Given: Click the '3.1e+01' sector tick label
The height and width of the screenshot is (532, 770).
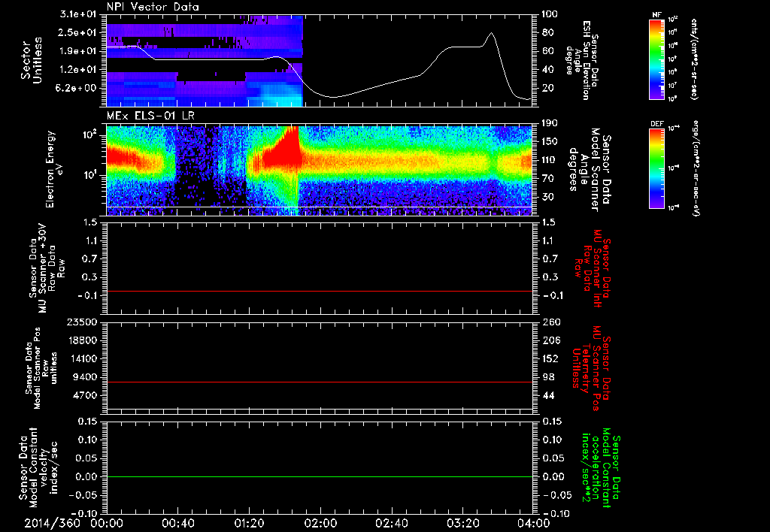Looking at the screenshot, I should pyautogui.click(x=78, y=14).
